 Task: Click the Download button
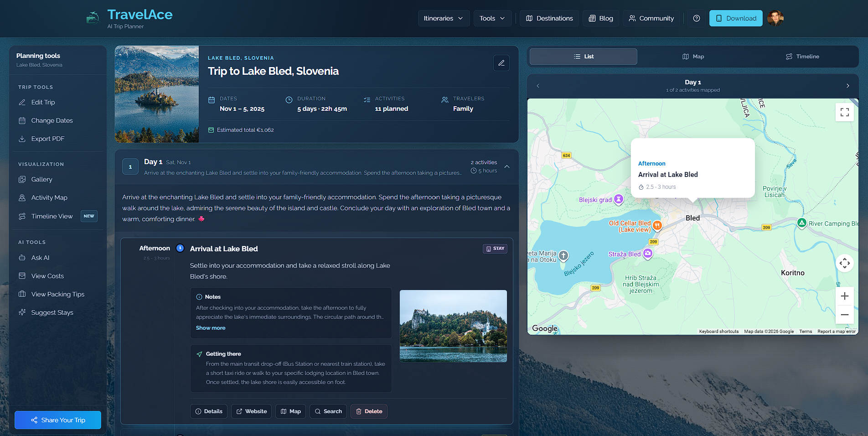(736, 18)
